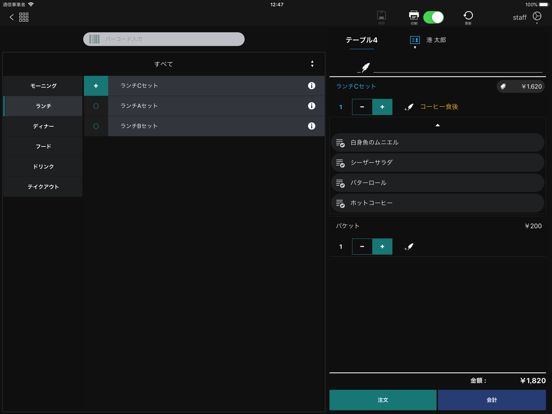The height and width of the screenshot is (414, 552).
Task: Select the ランチAセット circle marker
Action: [96, 106]
